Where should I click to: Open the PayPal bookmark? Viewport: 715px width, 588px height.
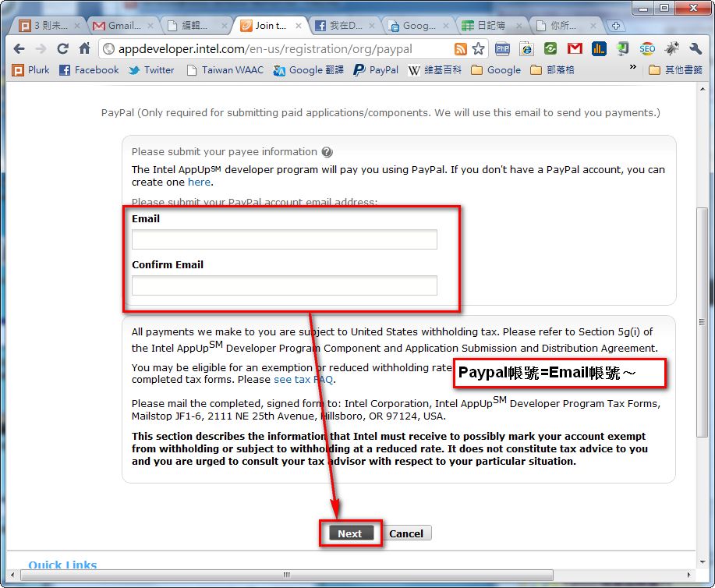[376, 70]
